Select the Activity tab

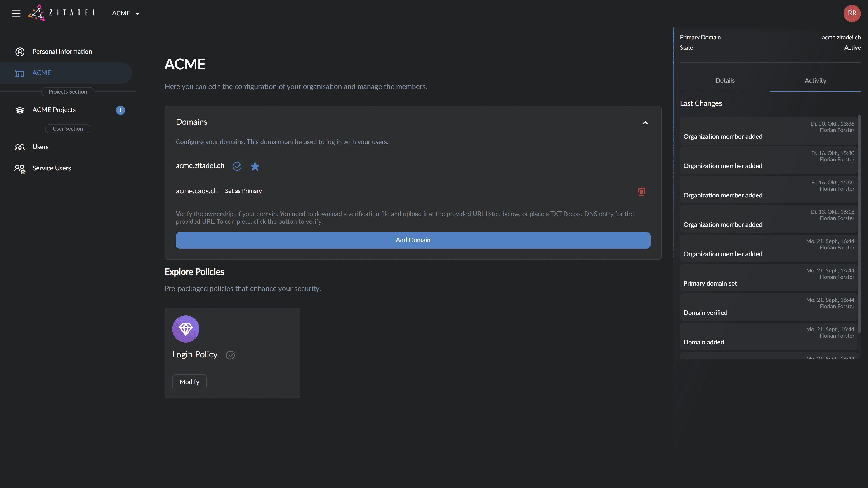(815, 80)
